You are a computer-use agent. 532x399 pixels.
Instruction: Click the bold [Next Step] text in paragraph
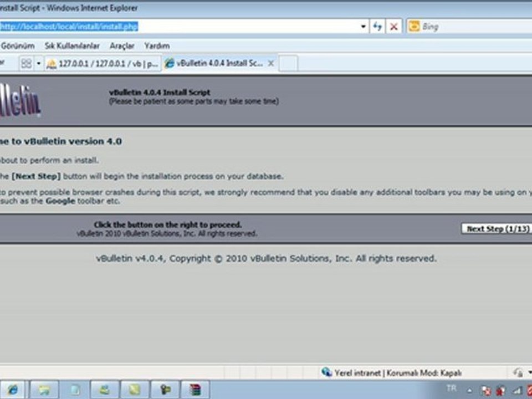(x=36, y=176)
